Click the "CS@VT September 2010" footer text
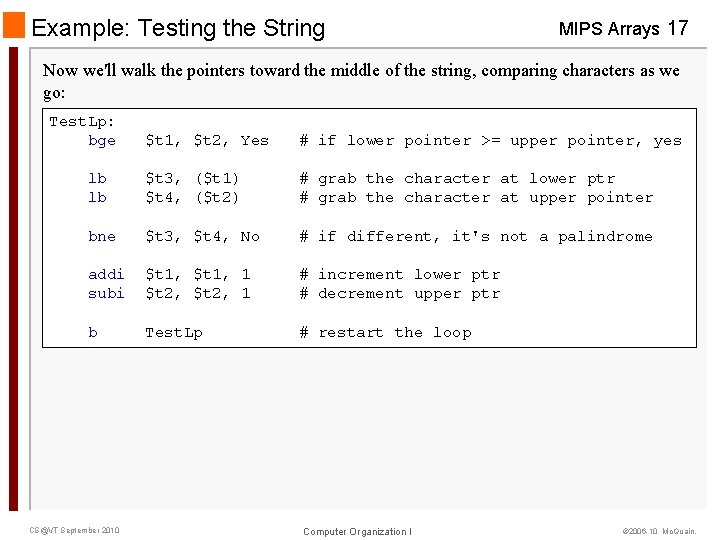This screenshot has height=540, width=720. click(74, 530)
